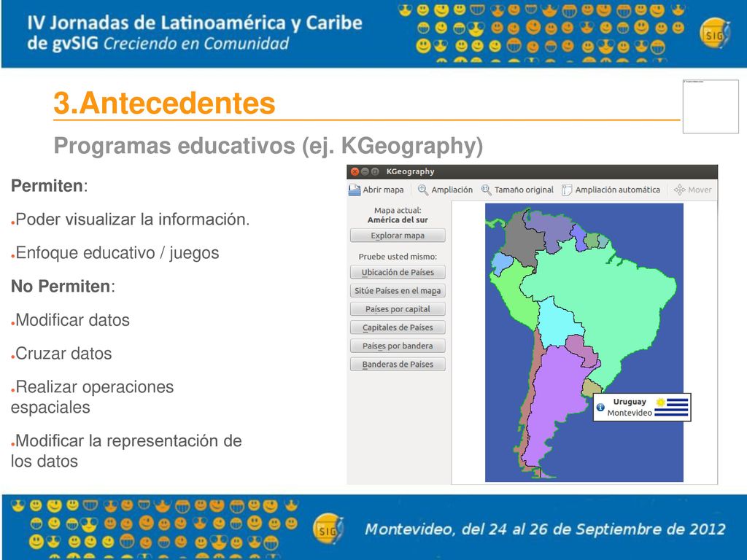Click the Capitales de Países button
The width and height of the screenshot is (747, 560).
[398, 327]
